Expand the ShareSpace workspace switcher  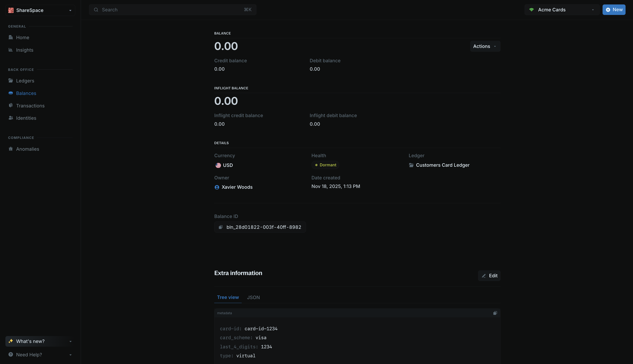tap(40, 10)
